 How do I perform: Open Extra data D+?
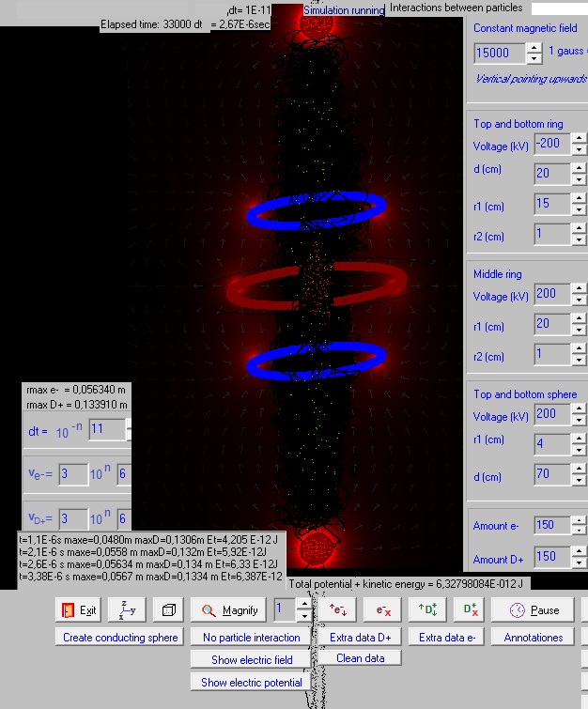tap(360, 638)
